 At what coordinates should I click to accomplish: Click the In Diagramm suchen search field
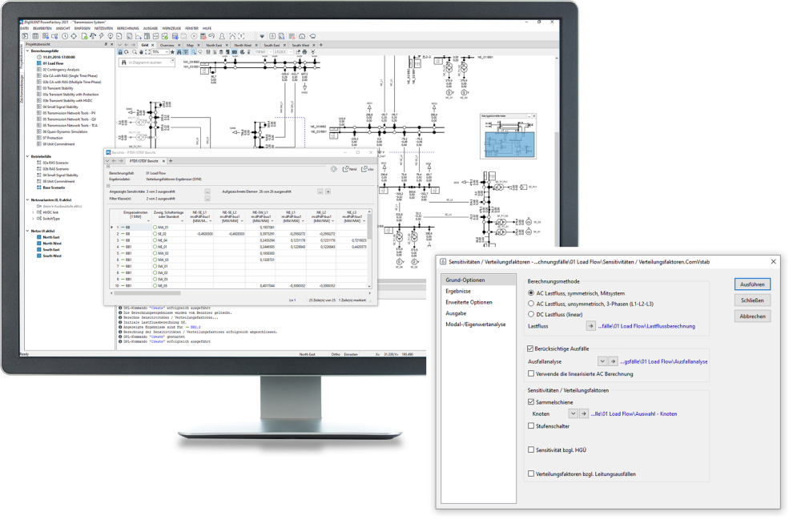[147, 62]
